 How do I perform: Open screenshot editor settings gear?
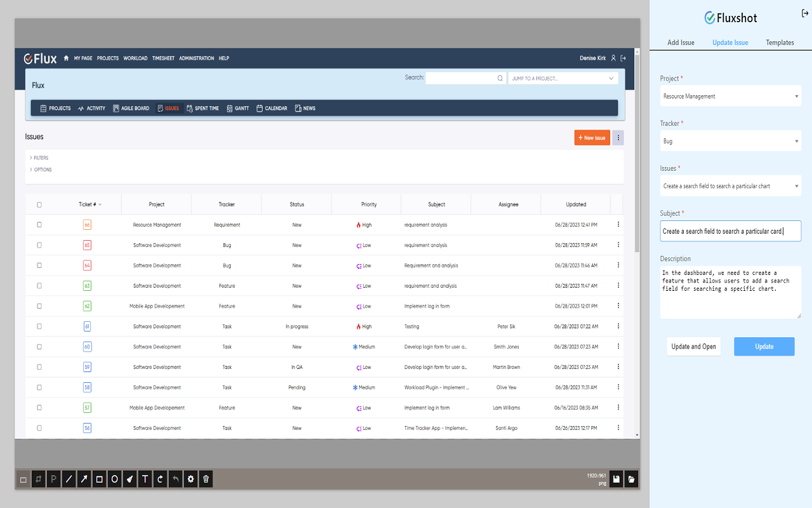(x=191, y=479)
